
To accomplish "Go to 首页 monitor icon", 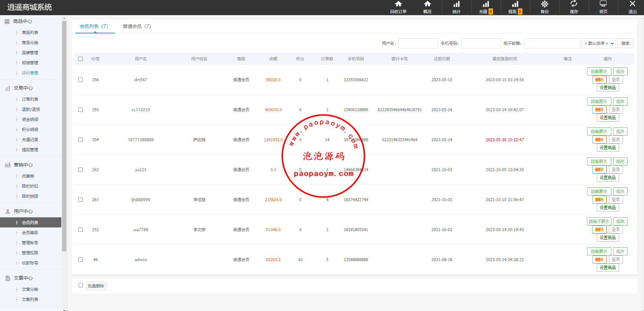I will pos(603,4).
